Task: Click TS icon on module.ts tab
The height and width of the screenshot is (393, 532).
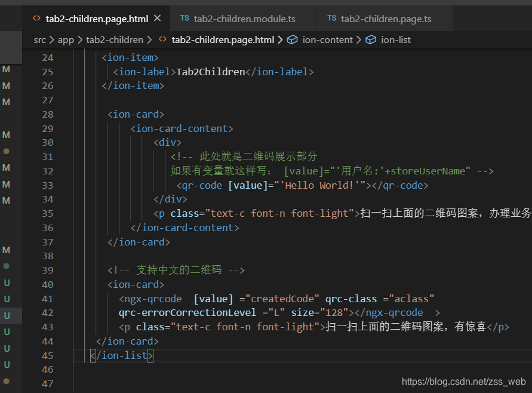Action: (x=184, y=19)
